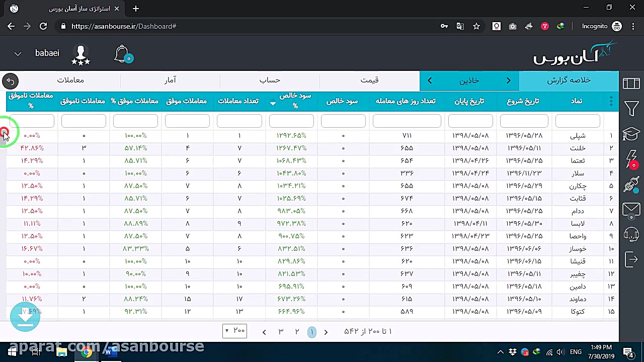Sort by the نماد column header
This screenshot has width=644, height=362.
[x=576, y=101]
